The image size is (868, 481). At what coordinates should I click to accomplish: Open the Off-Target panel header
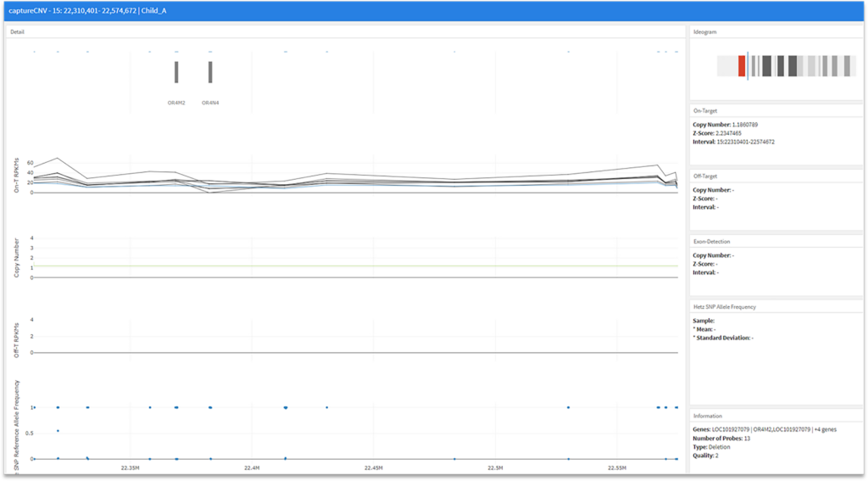click(x=706, y=176)
